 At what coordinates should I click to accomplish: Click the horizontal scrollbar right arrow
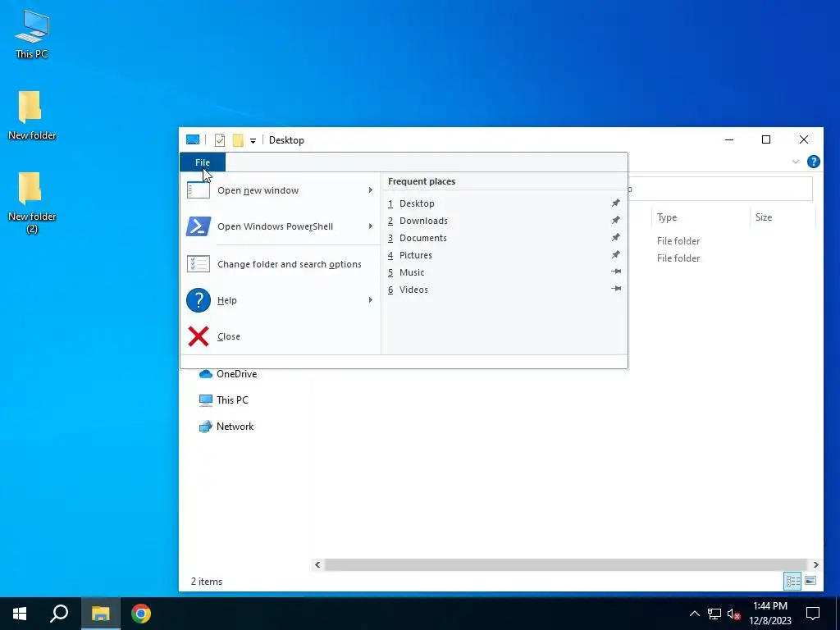coord(816,564)
